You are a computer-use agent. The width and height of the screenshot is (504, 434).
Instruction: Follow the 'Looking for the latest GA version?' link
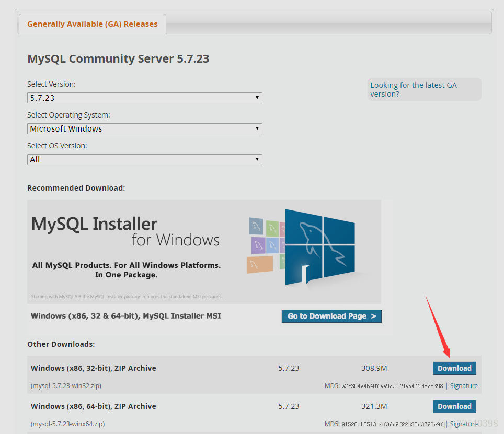click(x=414, y=89)
